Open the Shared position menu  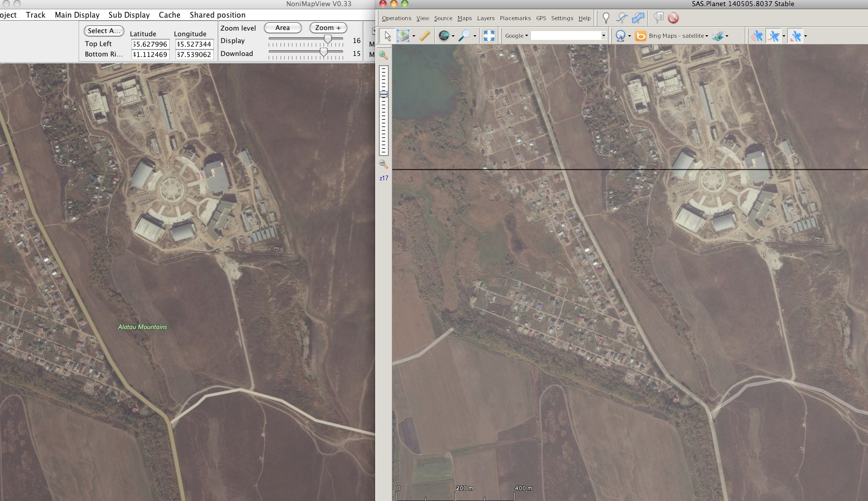(x=217, y=15)
